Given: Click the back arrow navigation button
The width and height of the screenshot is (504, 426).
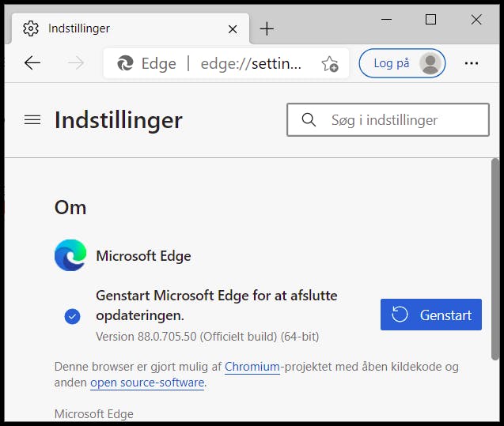Looking at the screenshot, I should tap(32, 63).
